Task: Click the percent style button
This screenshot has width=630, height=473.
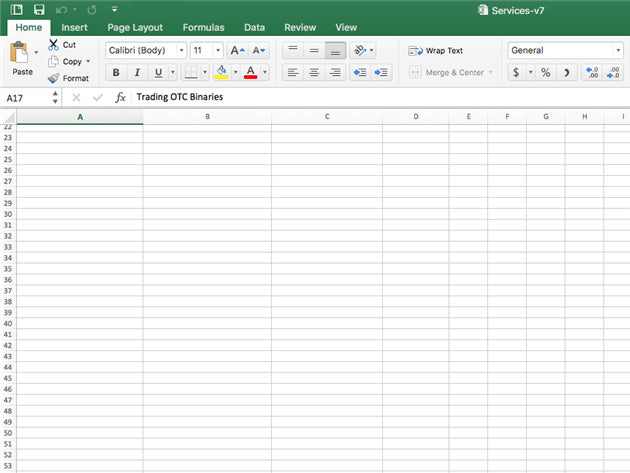Action: tap(545, 72)
